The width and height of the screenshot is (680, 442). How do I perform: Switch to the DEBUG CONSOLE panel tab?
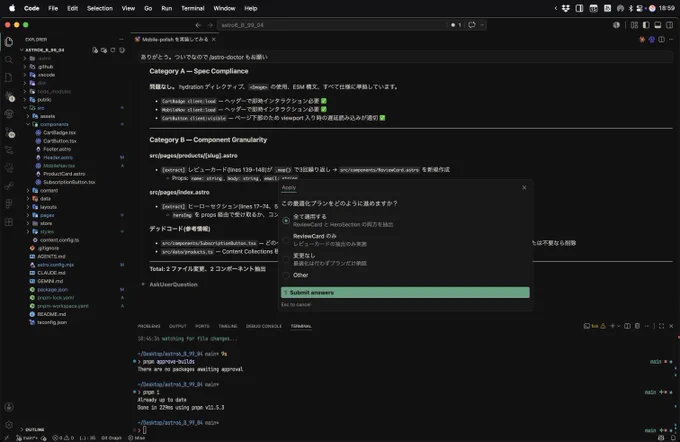pyautogui.click(x=264, y=326)
